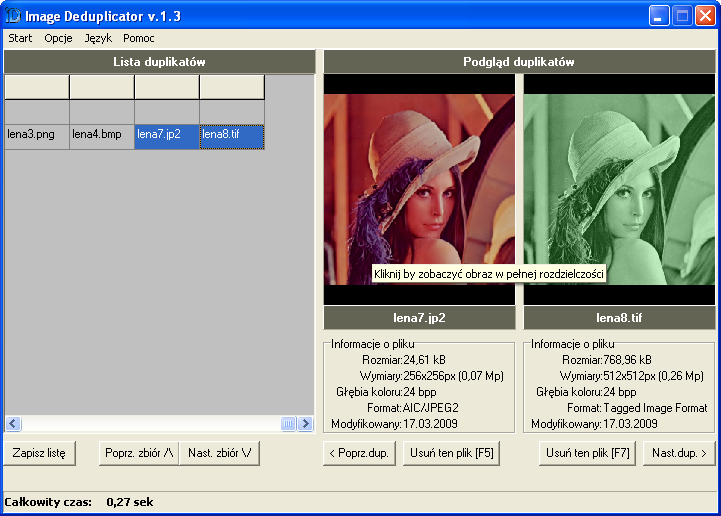This screenshot has width=721, height=516.
Task: Select the lena8.tif list cell
Action: tap(232, 137)
